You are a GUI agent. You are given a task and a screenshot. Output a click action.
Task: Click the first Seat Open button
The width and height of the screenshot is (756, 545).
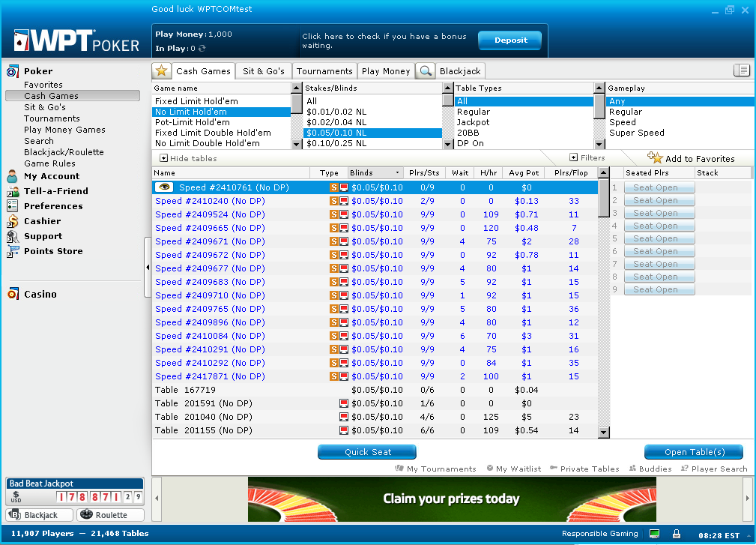click(x=659, y=187)
